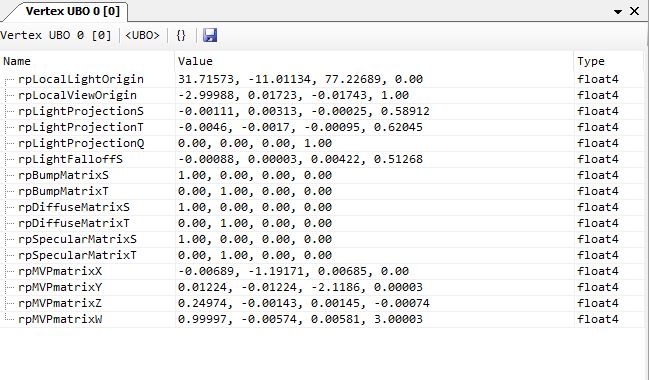
Task: Click the float4 type of rpLightFalloffS
Action: point(598,159)
